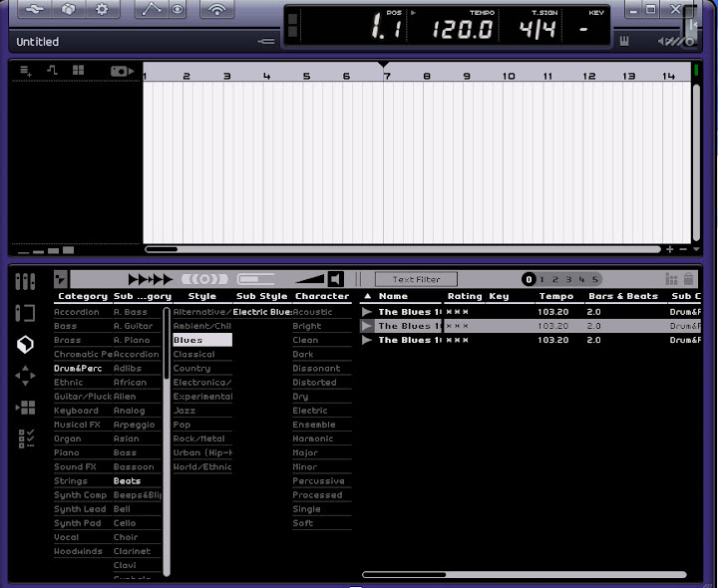Click the wireless remote icon in top toolbar
This screenshot has height=588, width=718.
tap(215, 10)
